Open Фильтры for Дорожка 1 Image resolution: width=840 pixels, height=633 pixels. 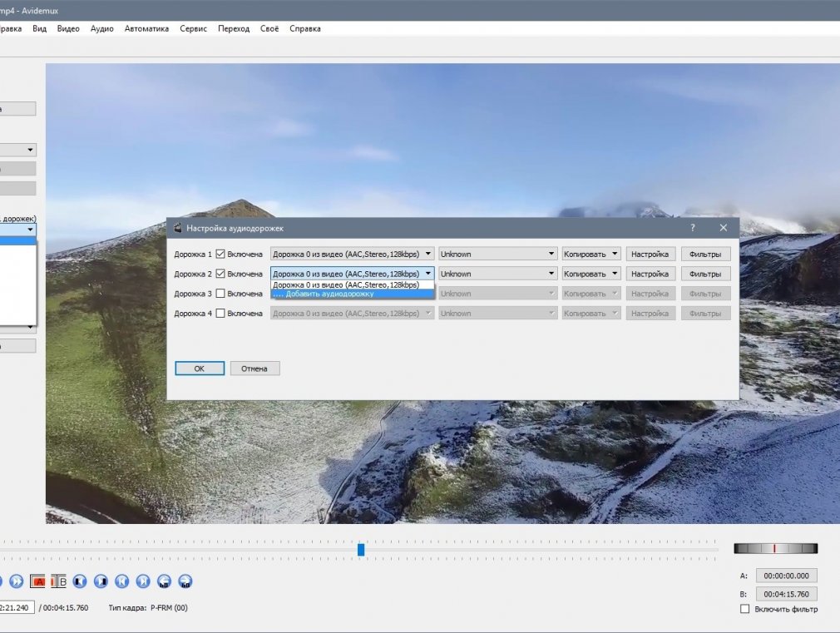click(x=705, y=254)
